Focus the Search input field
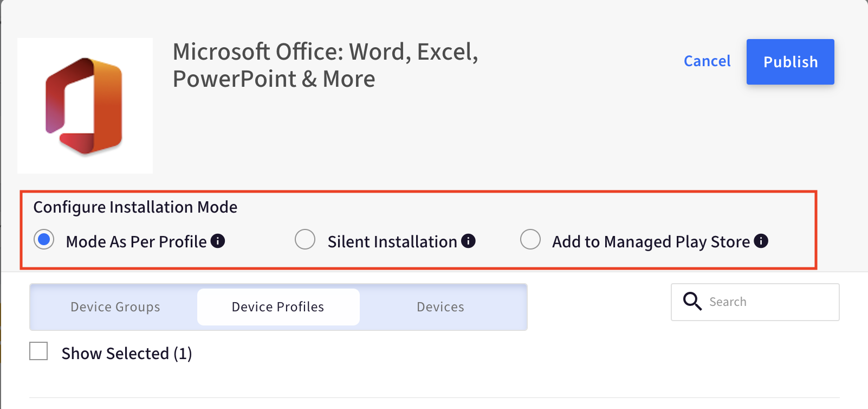Viewport: 868px width, 409px height. 755,302
